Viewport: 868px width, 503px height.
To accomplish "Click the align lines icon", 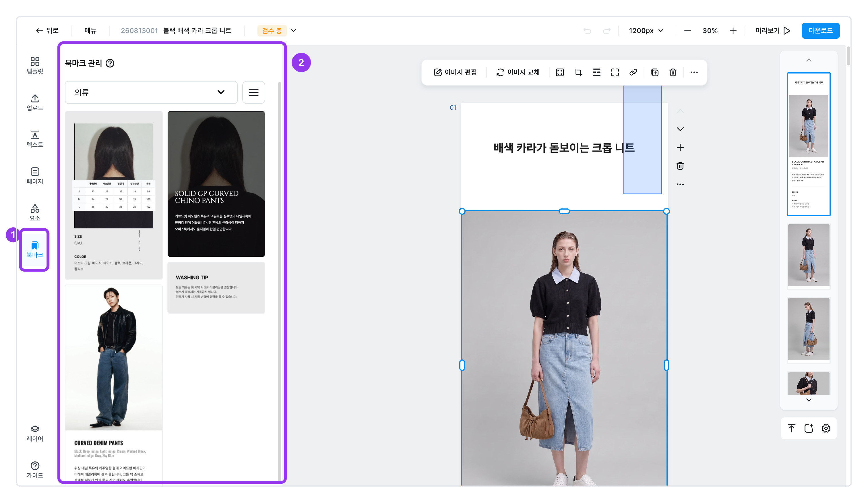I will click(x=596, y=72).
